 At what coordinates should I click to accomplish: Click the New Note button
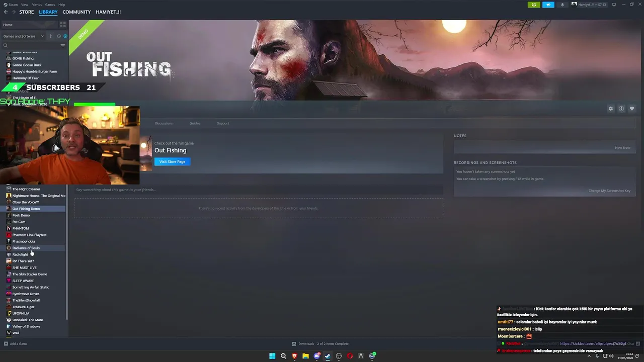(x=622, y=148)
